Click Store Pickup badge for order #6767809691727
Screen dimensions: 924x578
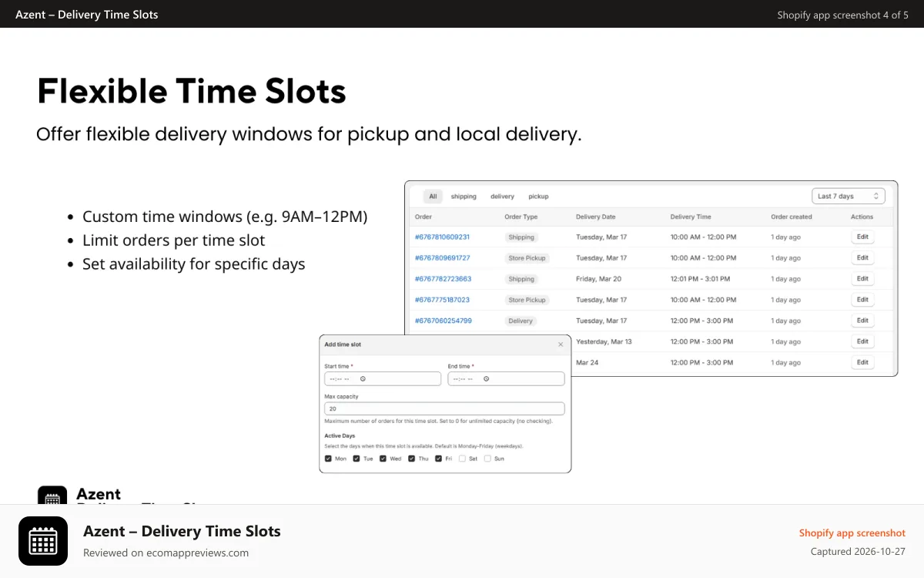tap(527, 258)
